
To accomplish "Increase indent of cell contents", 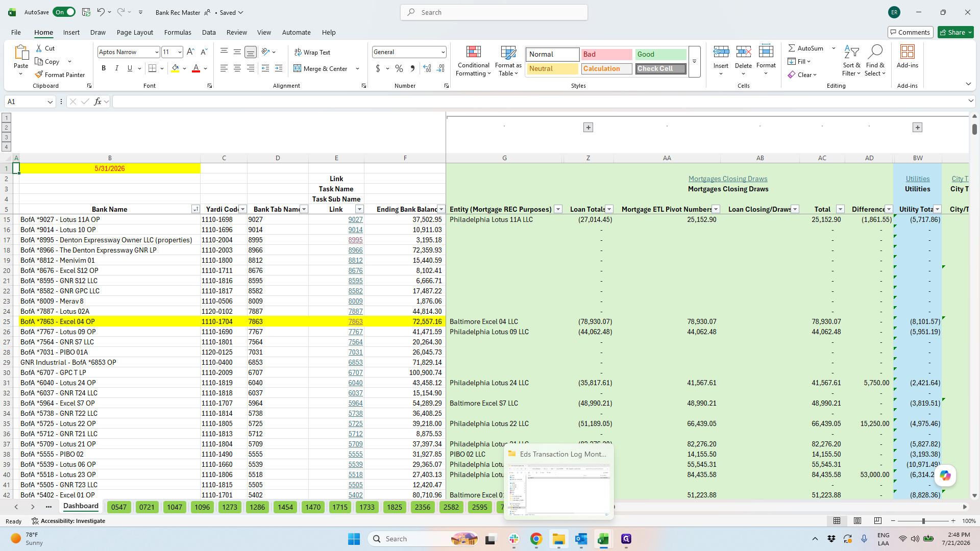I will [x=279, y=68].
